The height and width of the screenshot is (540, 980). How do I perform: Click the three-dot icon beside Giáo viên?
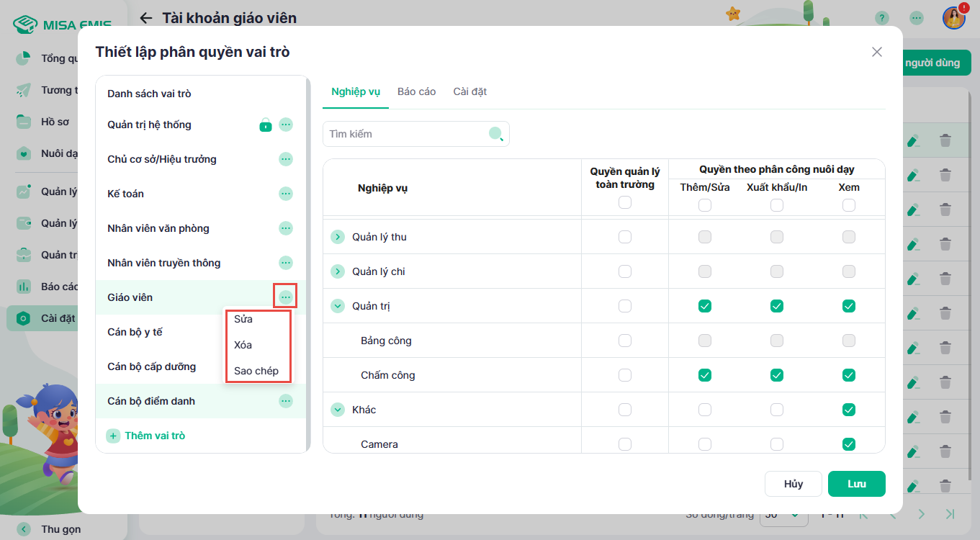point(286,297)
